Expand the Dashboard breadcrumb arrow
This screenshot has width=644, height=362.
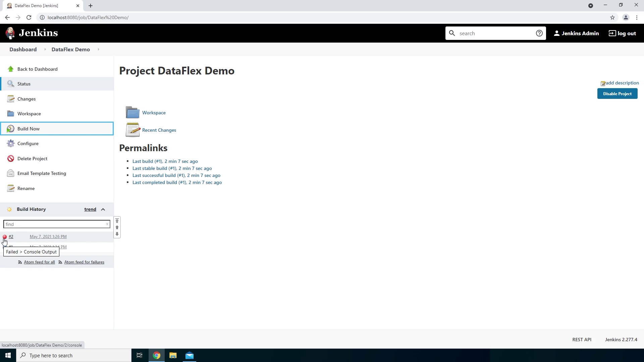coord(45,50)
